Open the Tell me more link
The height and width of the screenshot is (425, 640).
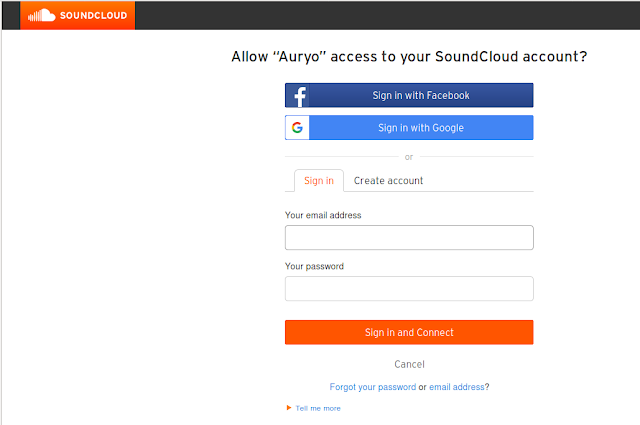(x=318, y=408)
